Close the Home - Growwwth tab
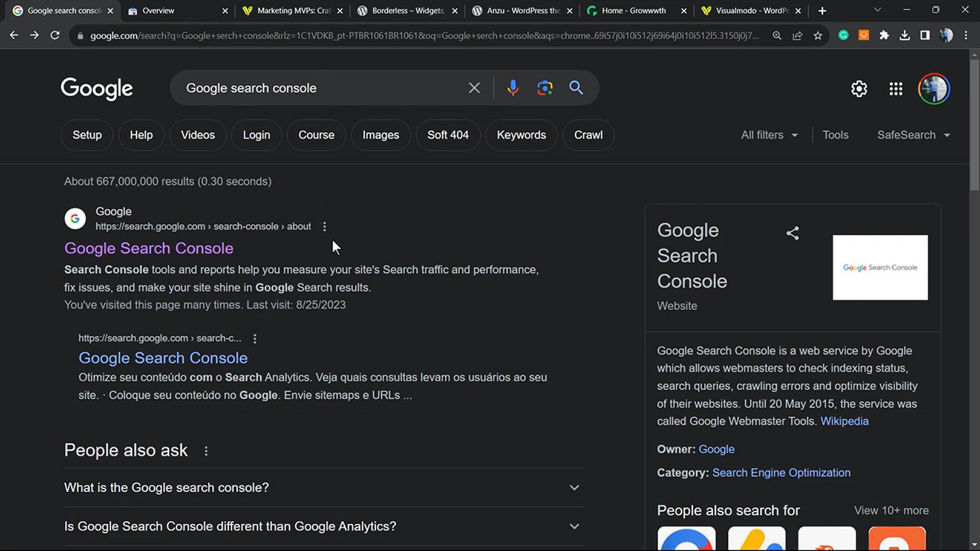980x551 pixels. pos(684,11)
